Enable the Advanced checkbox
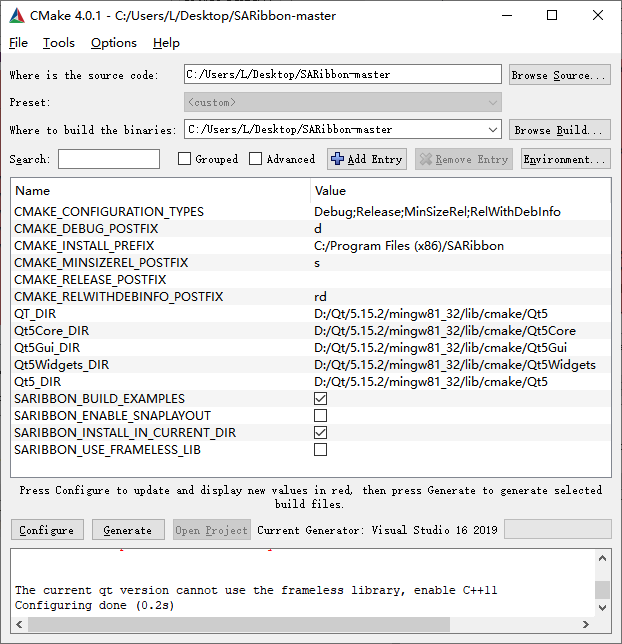 256,159
